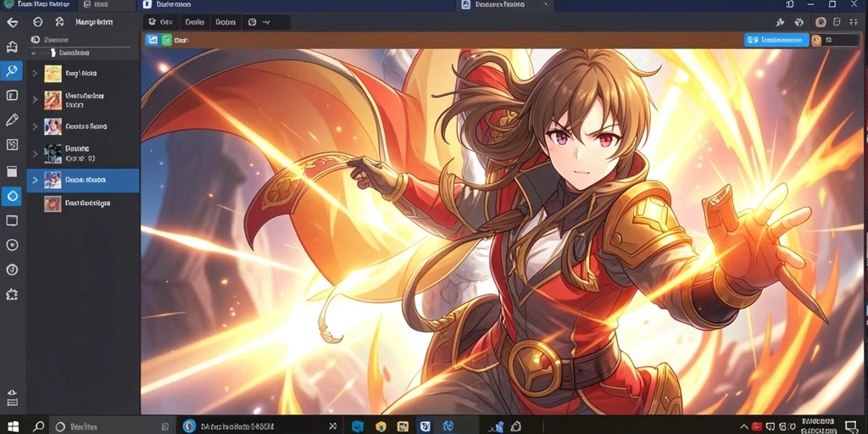Select the orange artwork thumbnail
The image size is (868, 434).
pyautogui.click(x=53, y=100)
